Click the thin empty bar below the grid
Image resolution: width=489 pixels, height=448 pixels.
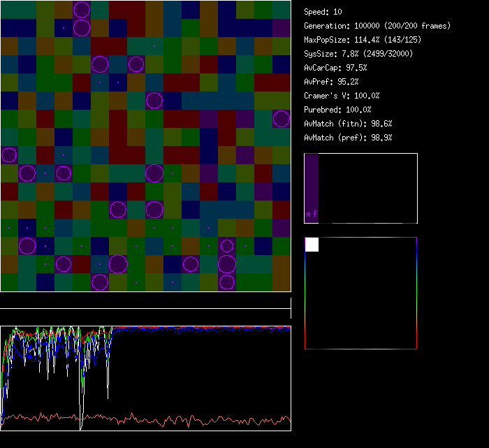[x=145, y=302]
